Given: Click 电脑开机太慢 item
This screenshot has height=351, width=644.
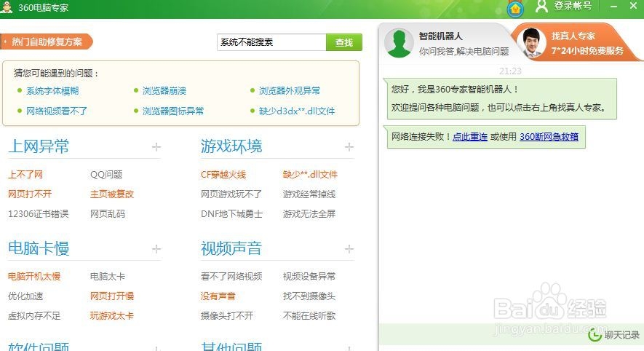Looking at the screenshot, I should (x=34, y=277).
